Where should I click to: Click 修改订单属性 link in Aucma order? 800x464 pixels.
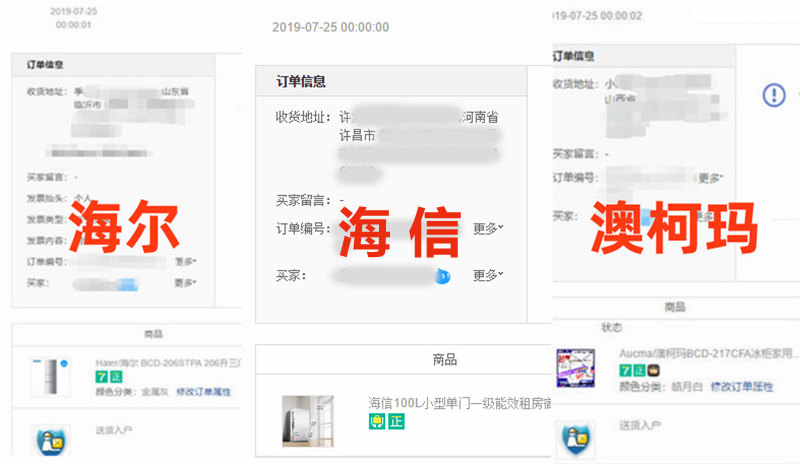[743, 386]
